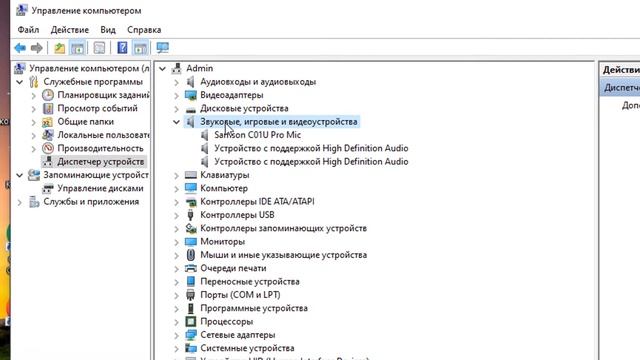This screenshot has width=640, height=360.
Task: Select Контроллеры USB label
Action: coord(237,215)
